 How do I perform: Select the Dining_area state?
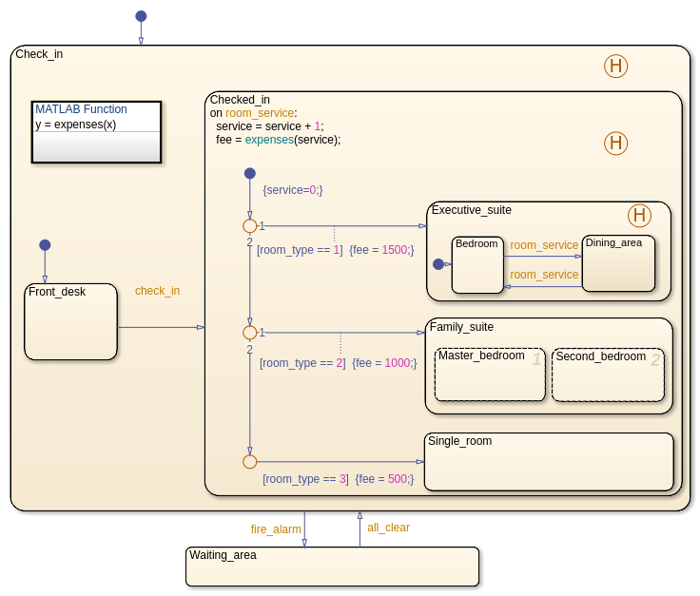tap(618, 263)
